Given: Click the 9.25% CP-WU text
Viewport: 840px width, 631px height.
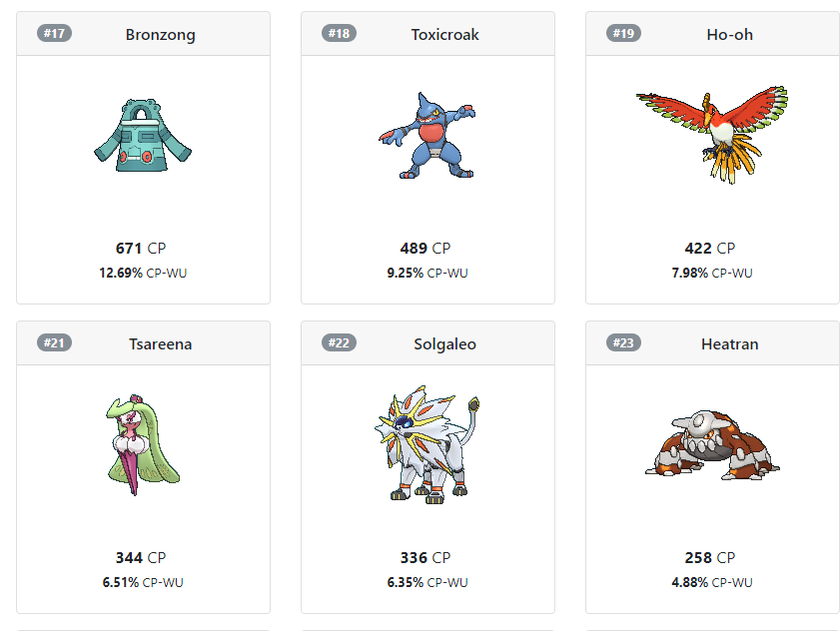Looking at the screenshot, I should coord(427,274).
